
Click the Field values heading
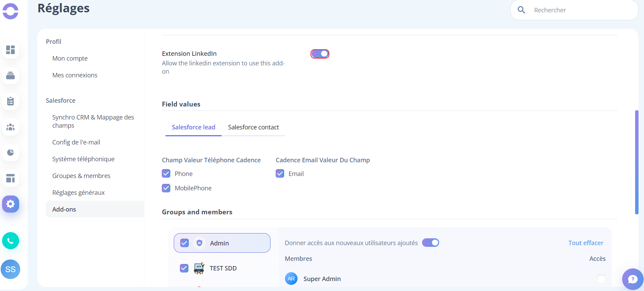point(181,104)
